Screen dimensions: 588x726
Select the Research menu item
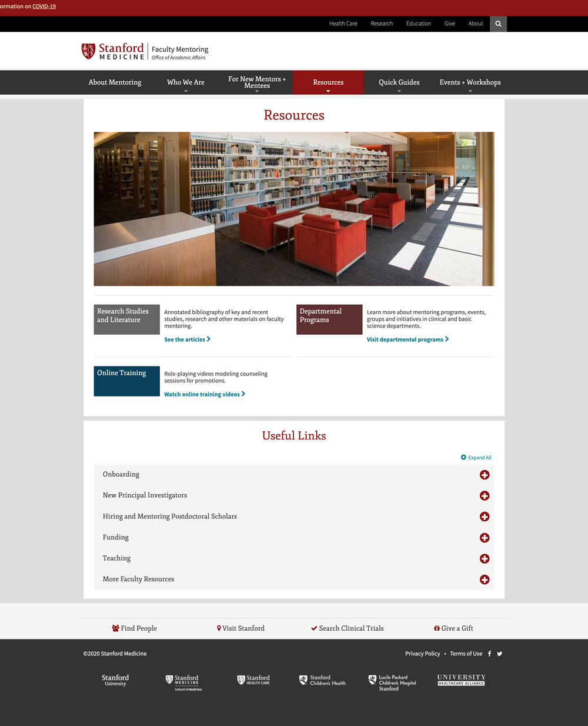coord(382,24)
